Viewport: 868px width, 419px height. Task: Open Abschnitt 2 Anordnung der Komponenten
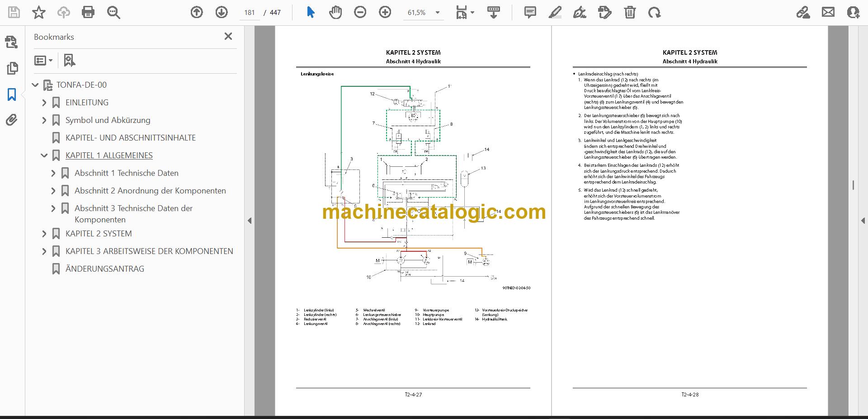point(150,191)
